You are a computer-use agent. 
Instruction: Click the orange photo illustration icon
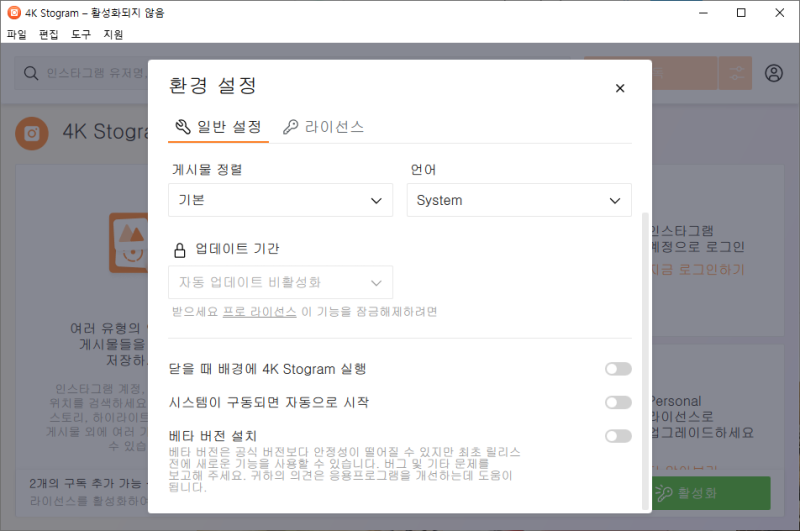click(129, 243)
